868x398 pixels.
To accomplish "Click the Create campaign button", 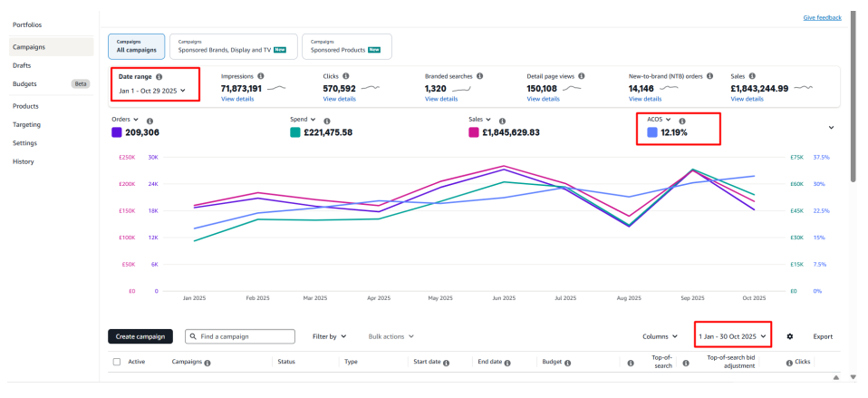I will click(x=140, y=336).
